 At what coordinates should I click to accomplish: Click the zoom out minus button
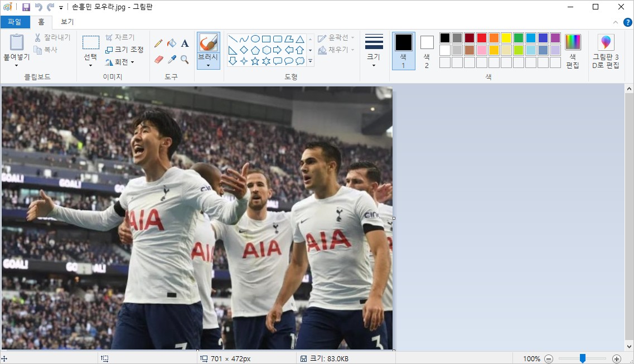[549, 358]
